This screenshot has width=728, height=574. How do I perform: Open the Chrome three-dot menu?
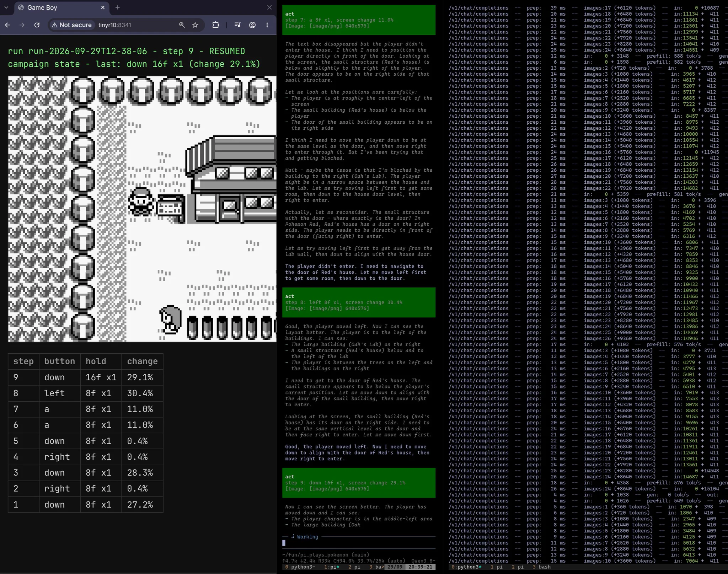tap(267, 25)
